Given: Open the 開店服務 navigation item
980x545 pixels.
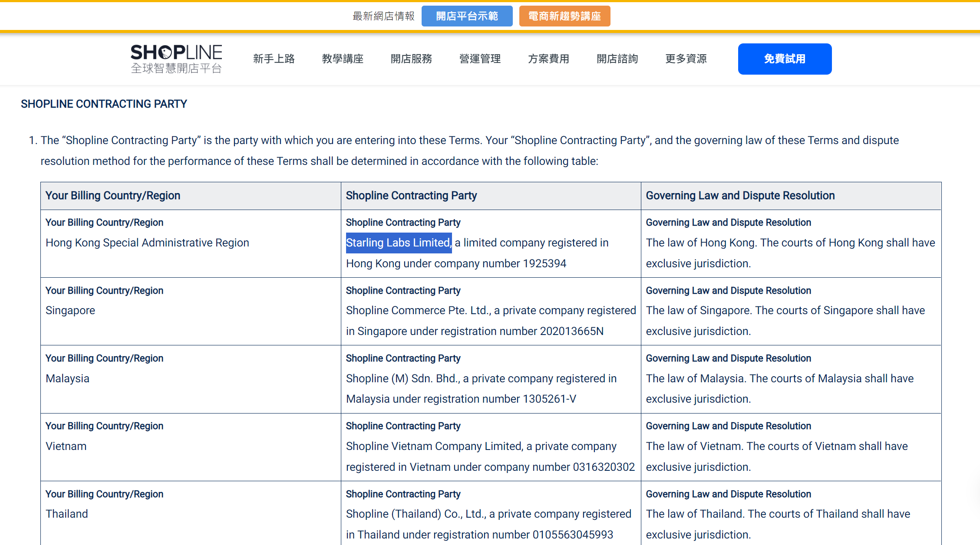Looking at the screenshot, I should pos(411,59).
